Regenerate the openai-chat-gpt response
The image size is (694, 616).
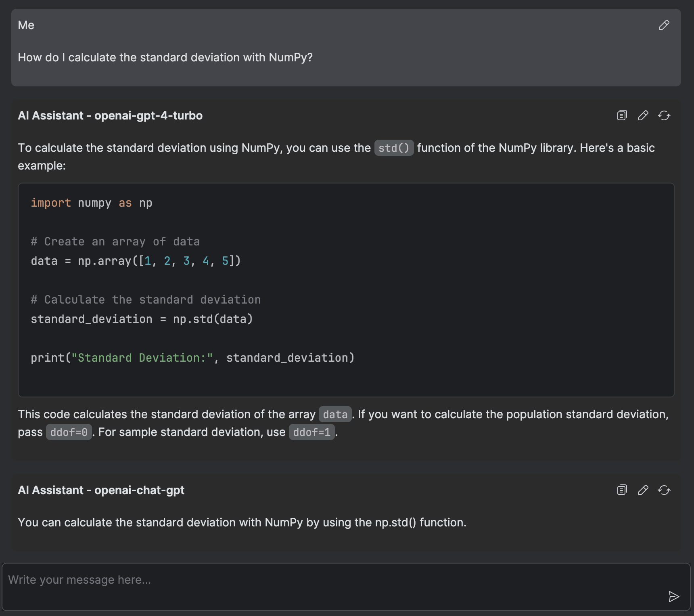point(664,490)
